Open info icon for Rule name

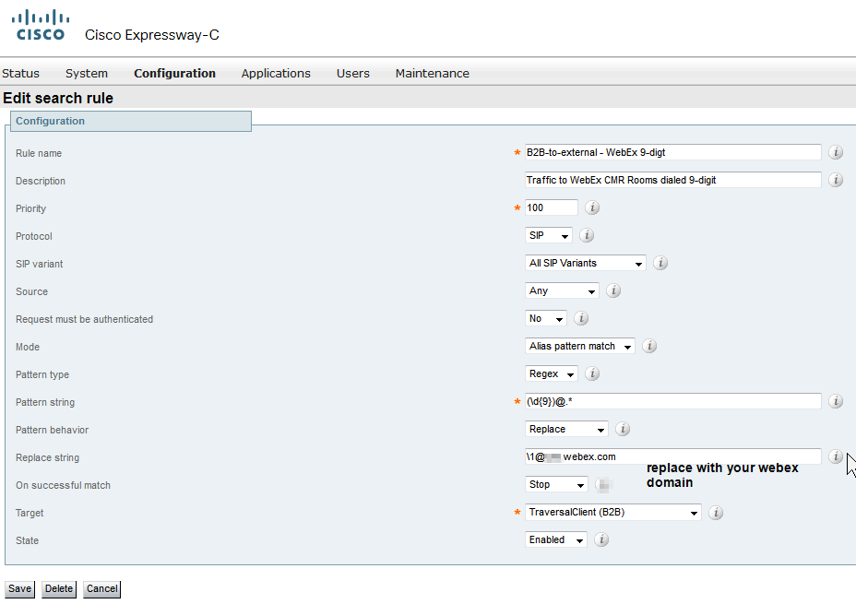(836, 152)
